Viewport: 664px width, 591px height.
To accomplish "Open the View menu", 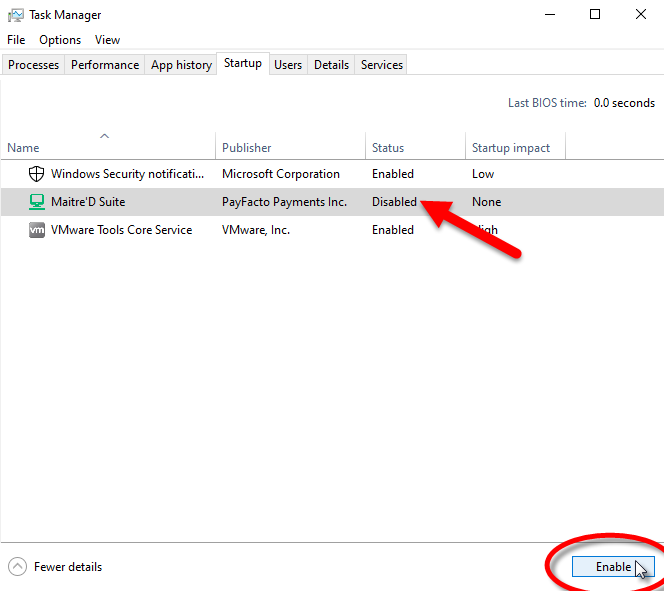I will 107,40.
